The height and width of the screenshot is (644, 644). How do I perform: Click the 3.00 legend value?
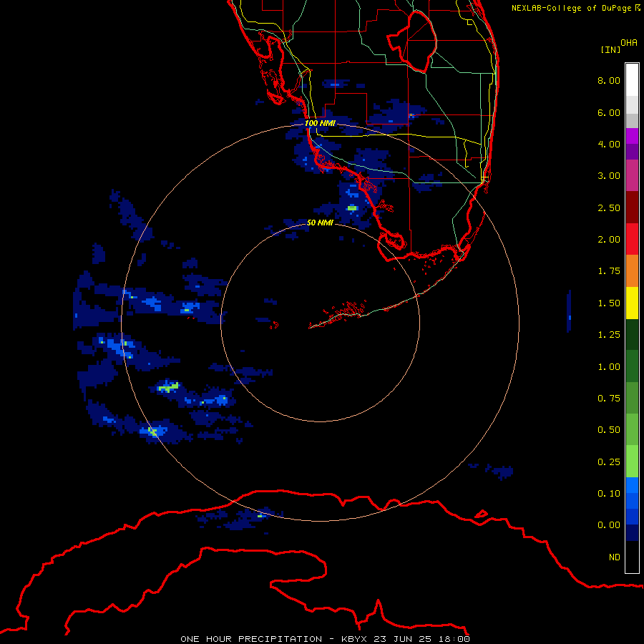609,176
